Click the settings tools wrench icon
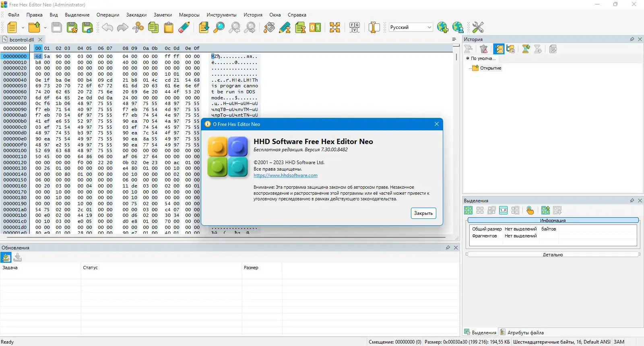Image resolution: width=644 pixels, height=346 pixels. point(478,27)
